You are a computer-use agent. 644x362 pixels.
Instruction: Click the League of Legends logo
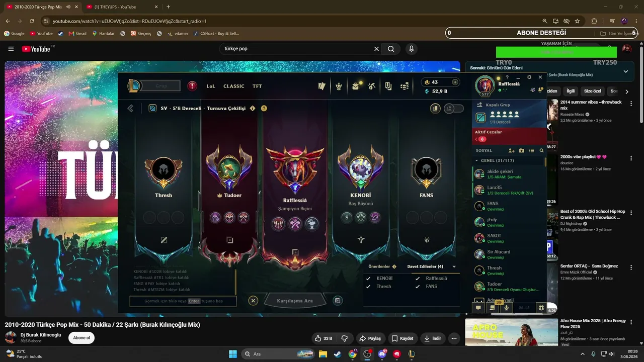pyautogui.click(x=134, y=86)
